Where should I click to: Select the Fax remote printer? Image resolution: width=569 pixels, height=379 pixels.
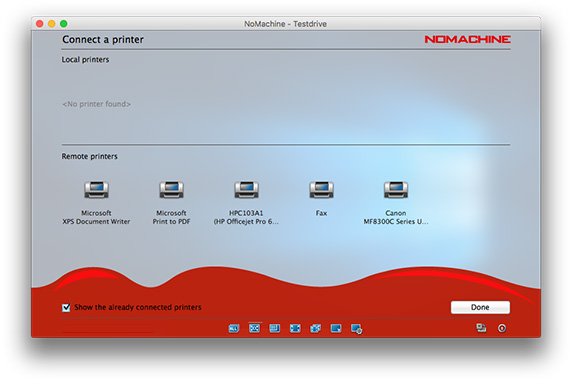pyautogui.click(x=322, y=199)
